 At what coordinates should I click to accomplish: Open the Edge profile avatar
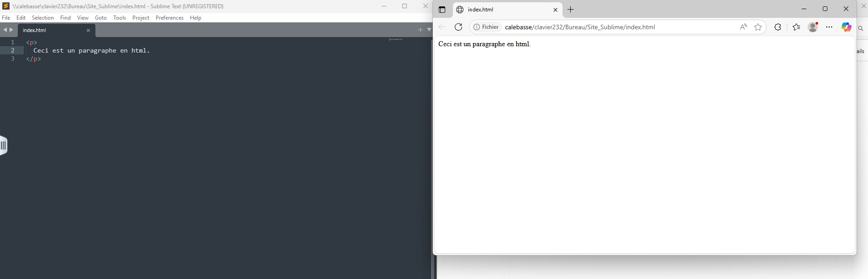coord(813,27)
